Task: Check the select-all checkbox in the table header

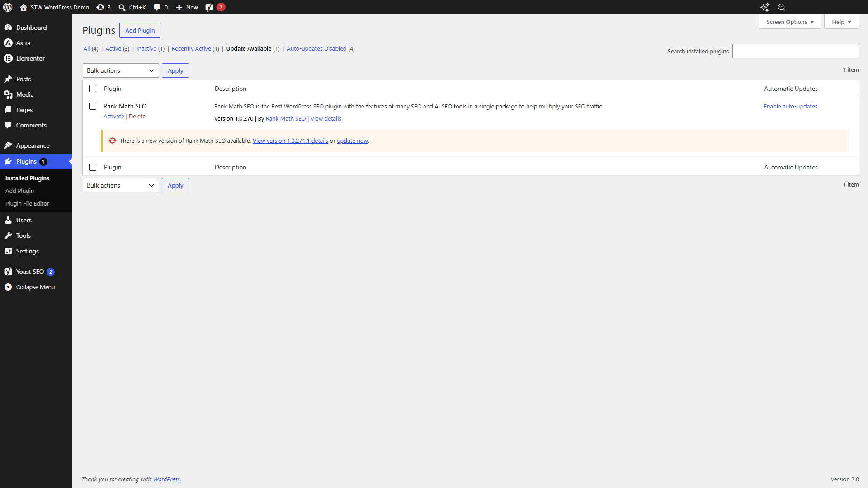Action: pyautogui.click(x=93, y=89)
